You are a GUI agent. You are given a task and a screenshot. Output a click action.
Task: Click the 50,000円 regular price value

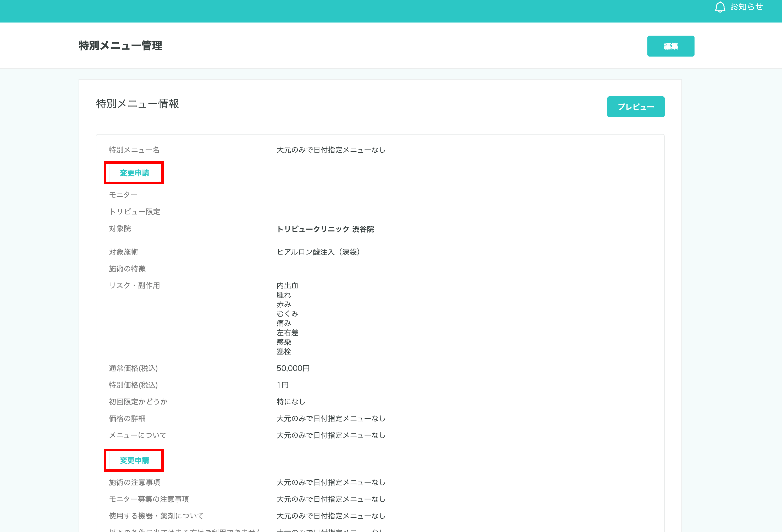pos(293,368)
